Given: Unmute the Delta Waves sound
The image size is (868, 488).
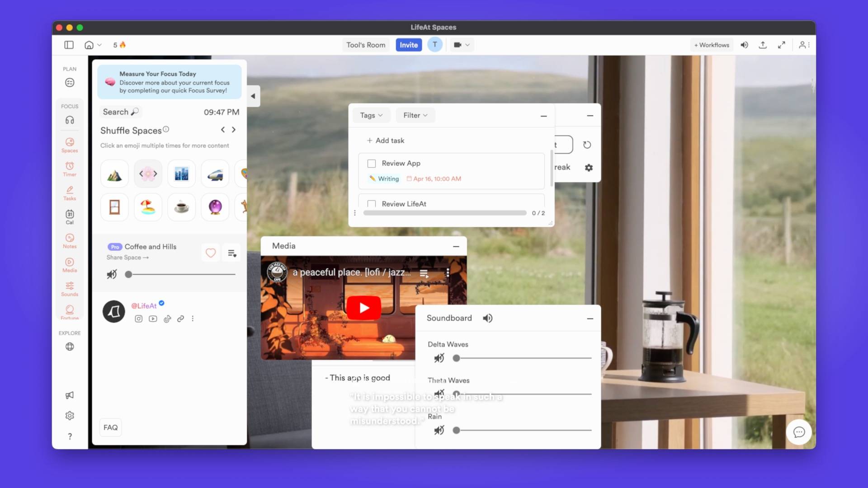Looking at the screenshot, I should click(439, 358).
